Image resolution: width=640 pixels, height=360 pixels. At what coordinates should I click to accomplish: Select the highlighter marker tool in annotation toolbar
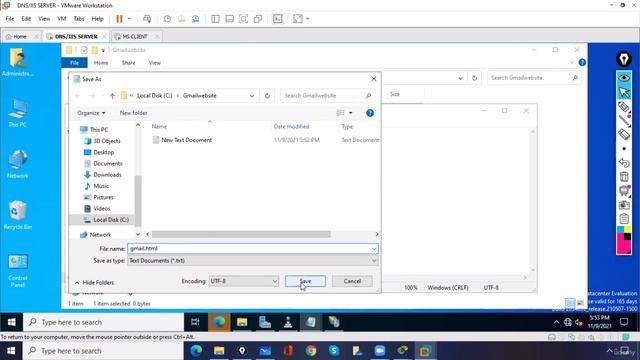tap(624, 107)
